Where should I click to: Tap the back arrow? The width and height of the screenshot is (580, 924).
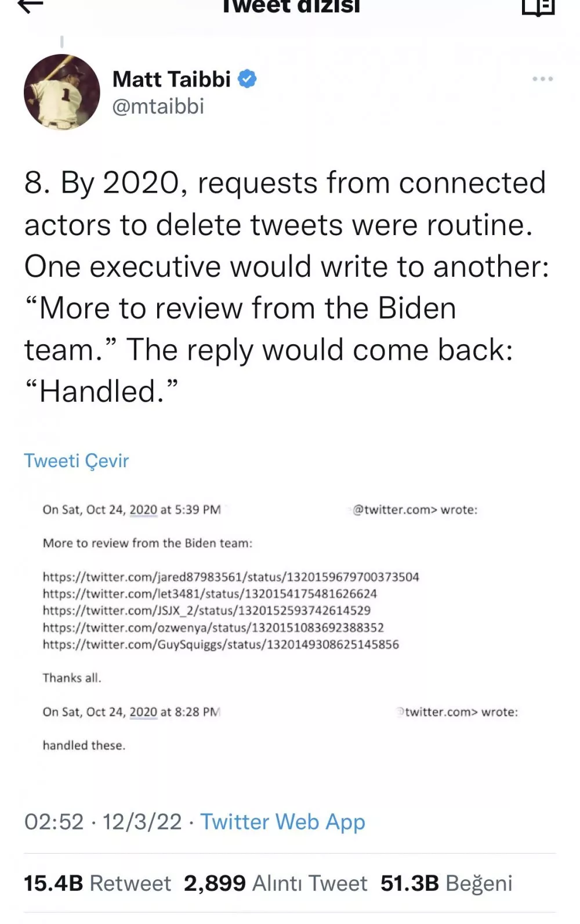pos(31,6)
